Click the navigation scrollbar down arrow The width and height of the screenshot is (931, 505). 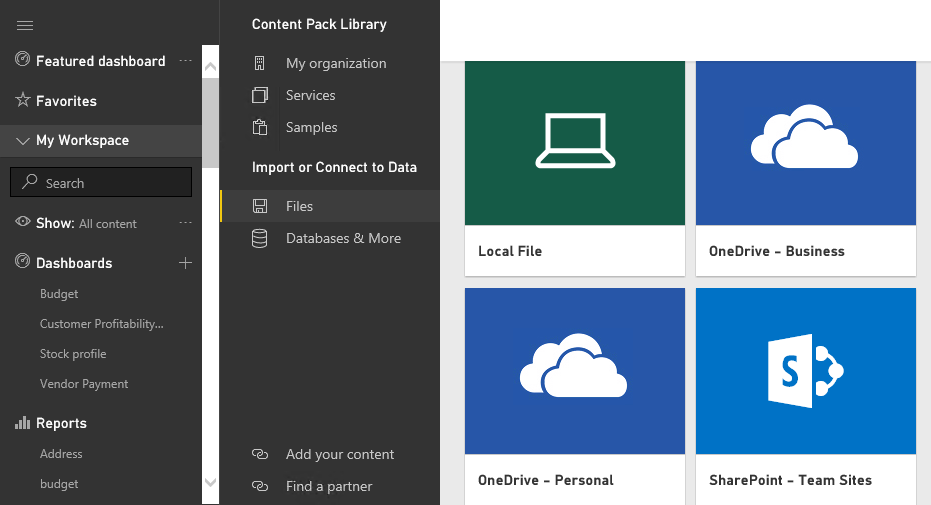point(210,482)
